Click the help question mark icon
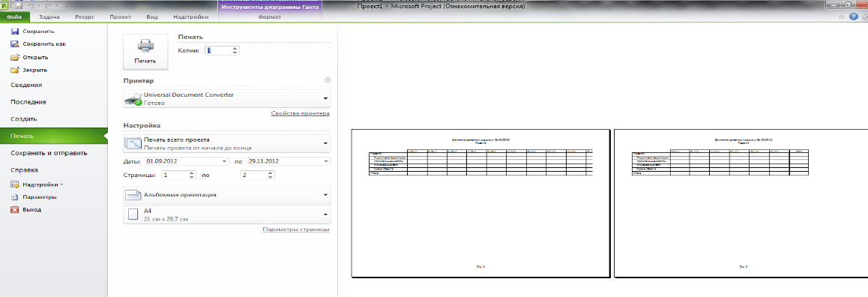 coord(853,17)
